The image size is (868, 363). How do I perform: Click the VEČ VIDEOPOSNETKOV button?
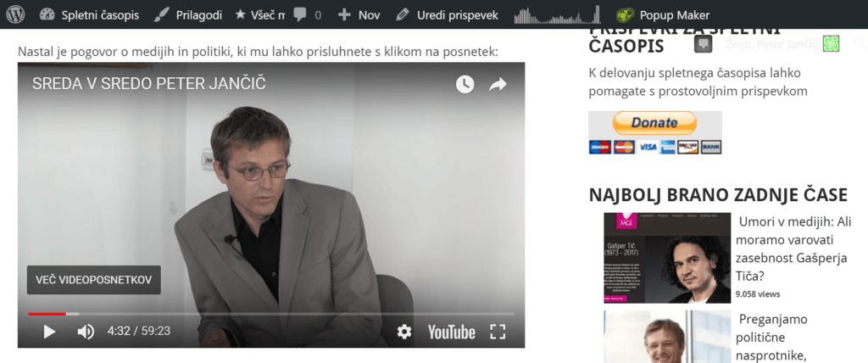pos(93,280)
